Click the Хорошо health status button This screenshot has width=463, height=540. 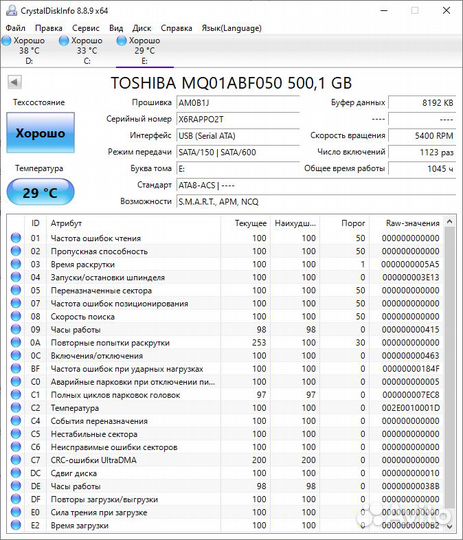click(x=40, y=133)
